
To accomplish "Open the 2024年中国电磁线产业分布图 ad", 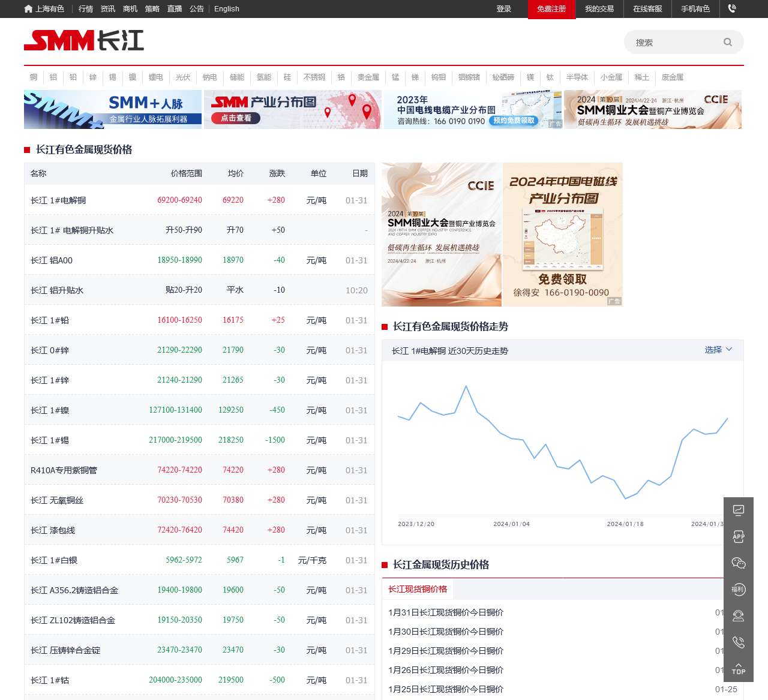I will [563, 235].
